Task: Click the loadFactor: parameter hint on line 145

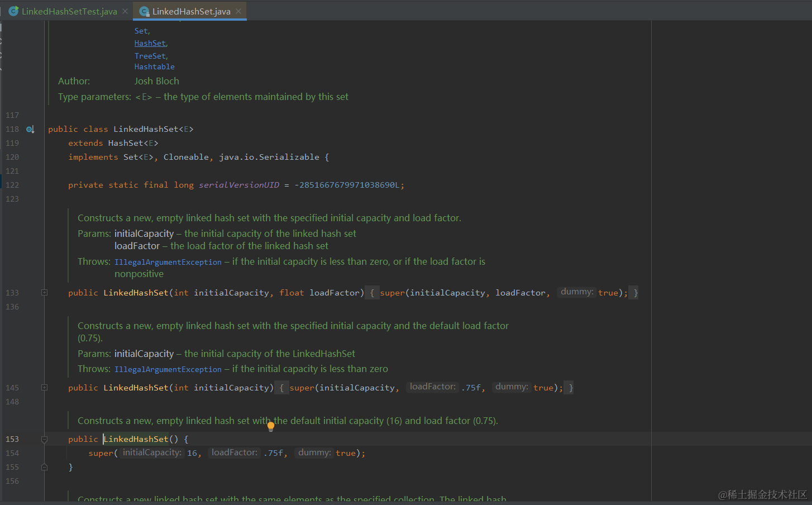Action: (433, 387)
